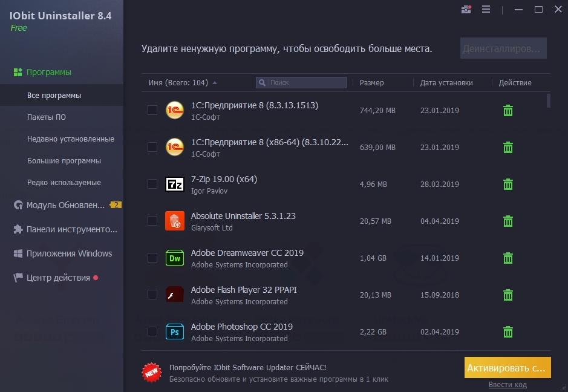Open the Программы section
568x392 pixels.
[x=48, y=72]
